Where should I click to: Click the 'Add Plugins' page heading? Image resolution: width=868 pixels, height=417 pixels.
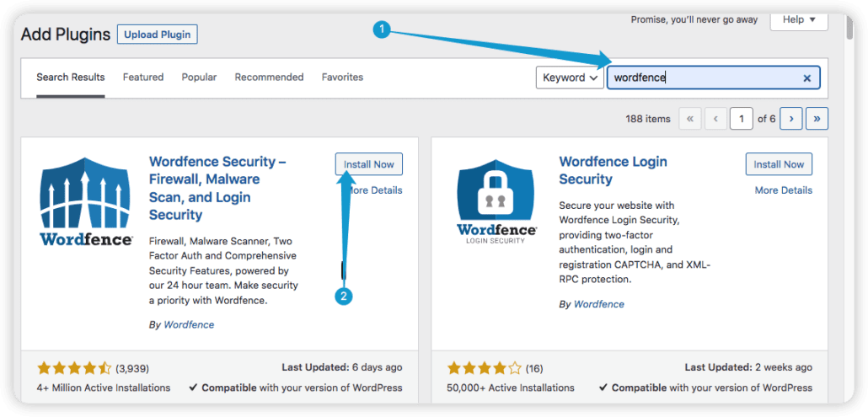(x=66, y=35)
